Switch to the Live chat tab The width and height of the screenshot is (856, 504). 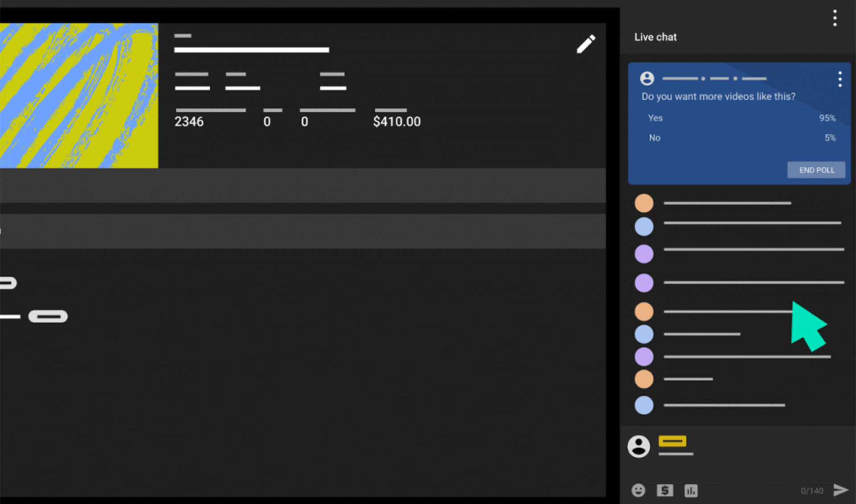pyautogui.click(x=655, y=37)
